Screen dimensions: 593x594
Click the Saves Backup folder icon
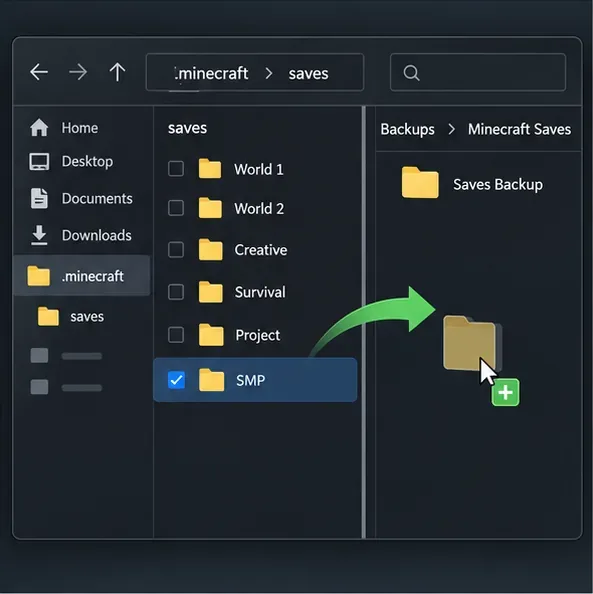[420, 183]
